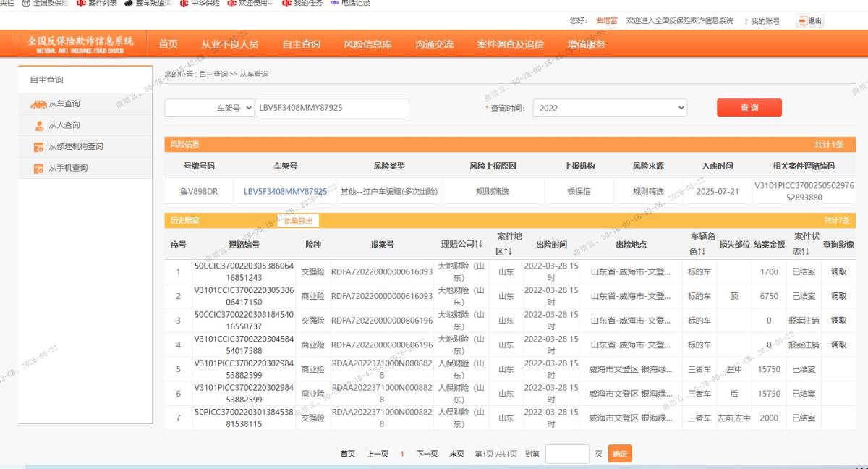Go to 首页 in pagination
The image size is (868, 469).
[x=348, y=454]
